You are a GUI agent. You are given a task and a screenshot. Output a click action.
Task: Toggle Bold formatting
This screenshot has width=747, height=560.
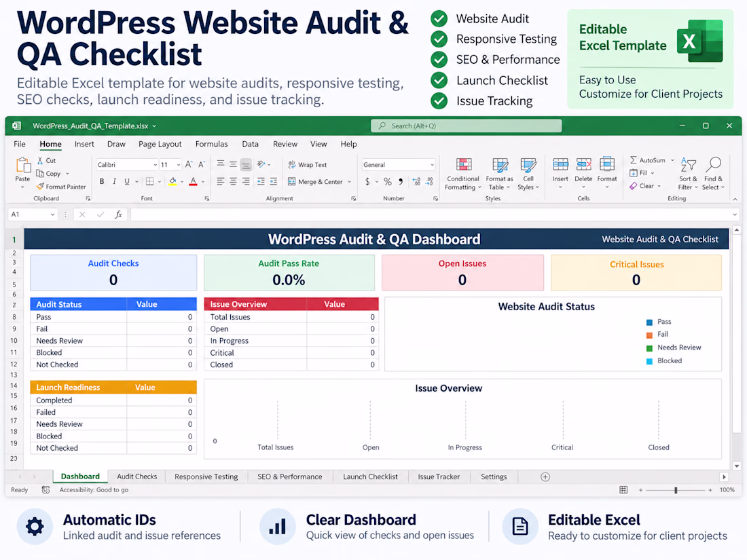click(101, 181)
